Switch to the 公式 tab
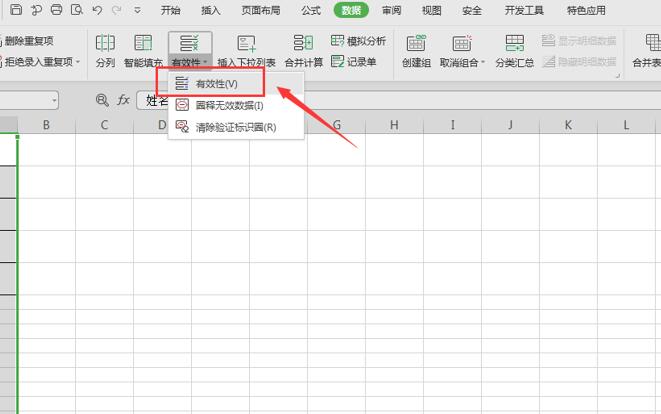This screenshot has height=414, width=661. pyautogui.click(x=311, y=10)
